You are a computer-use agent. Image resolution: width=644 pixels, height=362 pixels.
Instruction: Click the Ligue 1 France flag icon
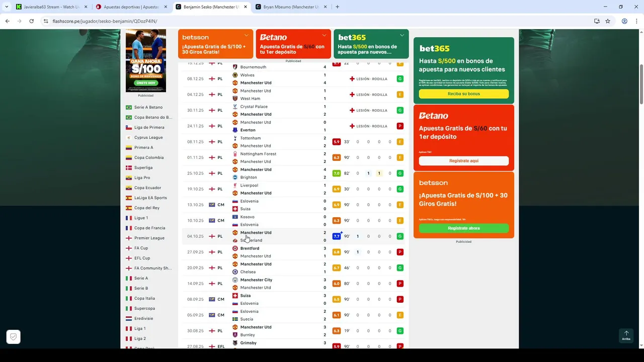pos(129,218)
